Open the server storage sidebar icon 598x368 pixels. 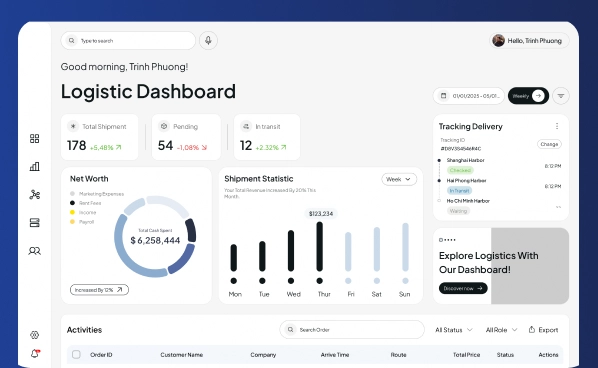pos(34,223)
